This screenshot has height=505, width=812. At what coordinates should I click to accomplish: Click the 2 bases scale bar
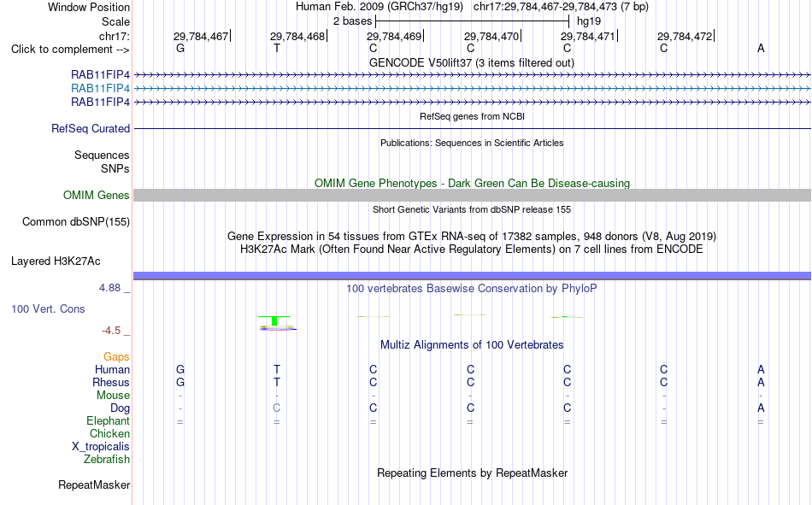(473, 21)
